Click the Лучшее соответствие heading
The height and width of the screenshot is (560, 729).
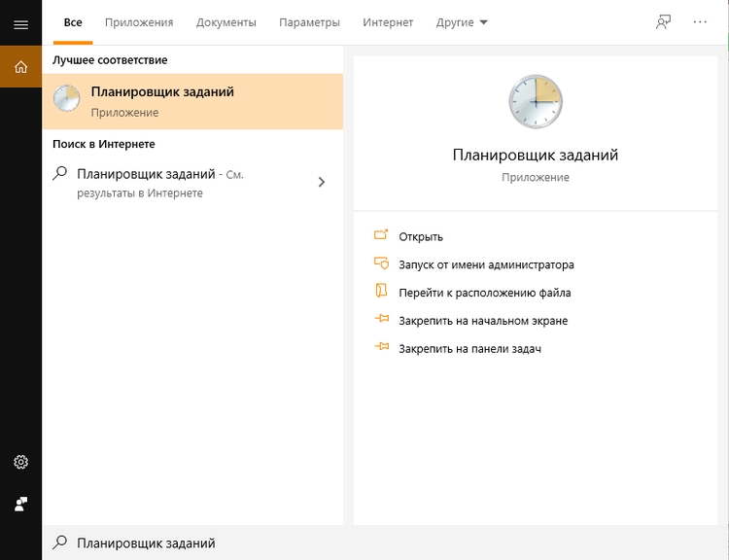coord(110,60)
